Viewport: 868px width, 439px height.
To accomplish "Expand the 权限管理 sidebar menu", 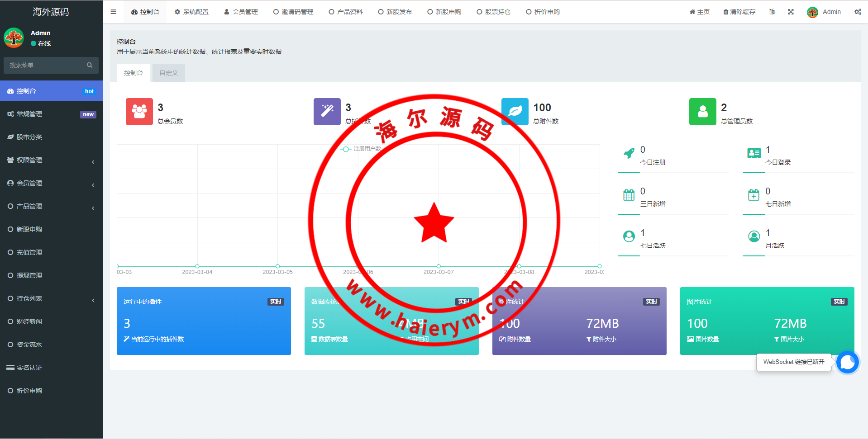I will point(51,160).
